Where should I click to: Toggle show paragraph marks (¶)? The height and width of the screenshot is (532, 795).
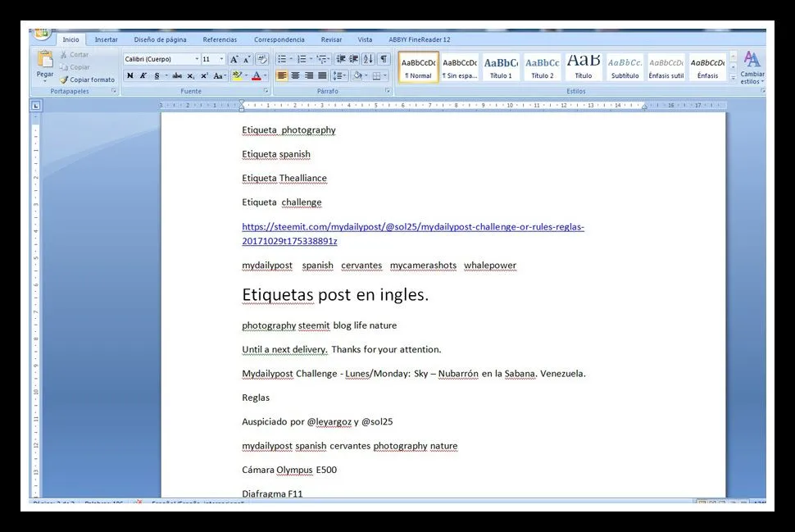pyautogui.click(x=383, y=59)
